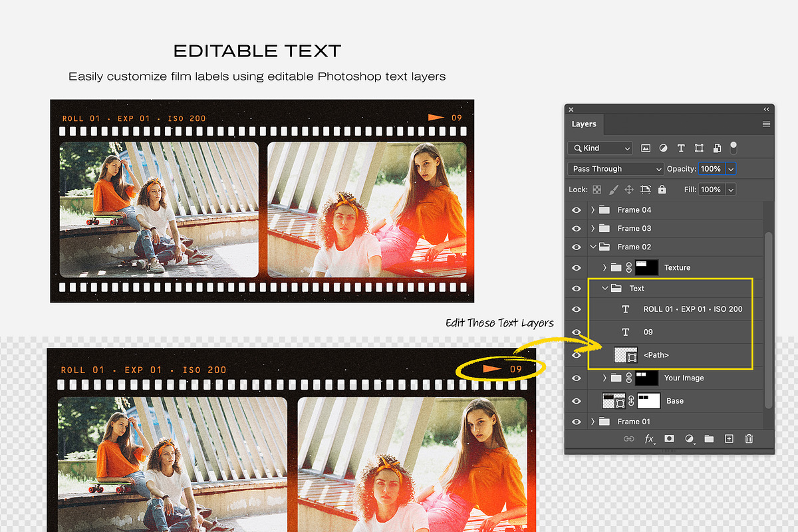Lock transparent pixels

click(597, 190)
